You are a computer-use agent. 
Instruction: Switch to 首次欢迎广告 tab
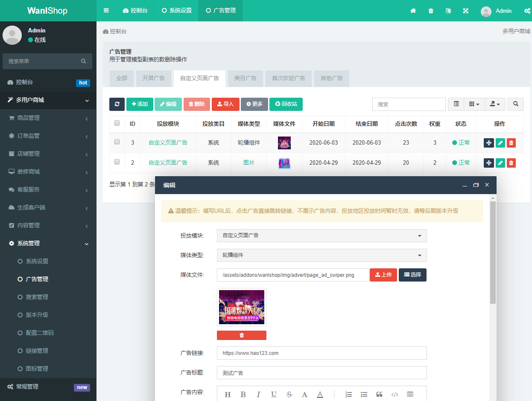(289, 78)
